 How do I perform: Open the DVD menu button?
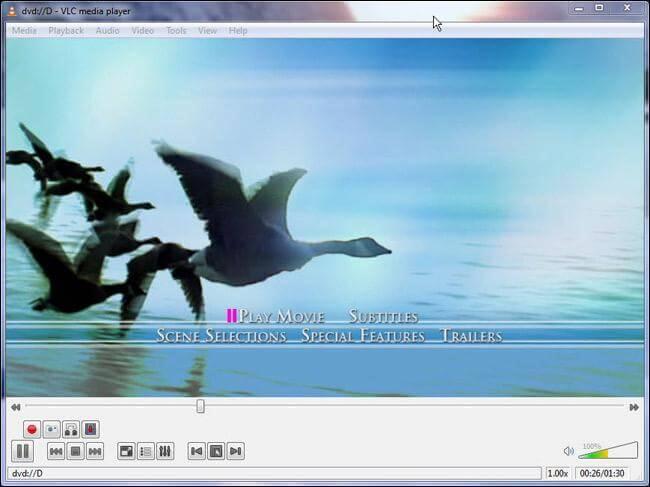tap(216, 451)
